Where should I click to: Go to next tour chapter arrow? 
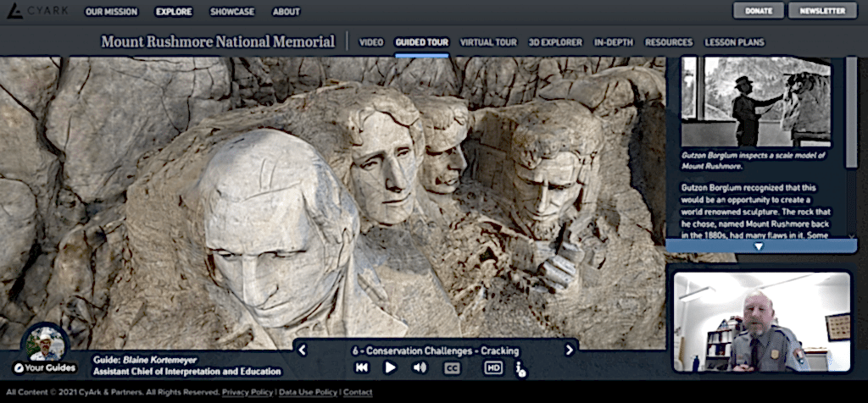point(569,350)
